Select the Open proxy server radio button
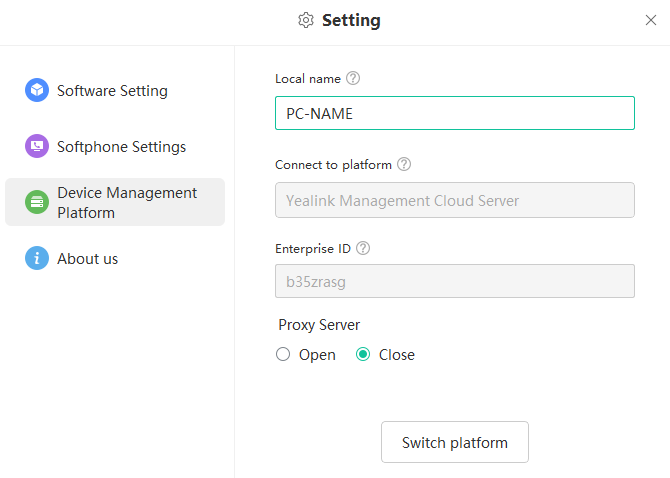 (283, 354)
